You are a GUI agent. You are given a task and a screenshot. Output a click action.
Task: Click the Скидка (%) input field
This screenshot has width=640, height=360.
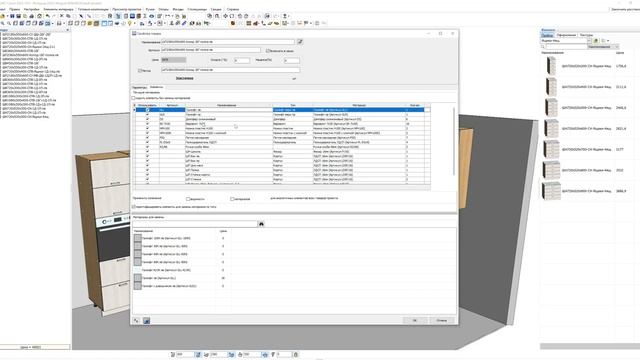pyautogui.click(x=242, y=60)
